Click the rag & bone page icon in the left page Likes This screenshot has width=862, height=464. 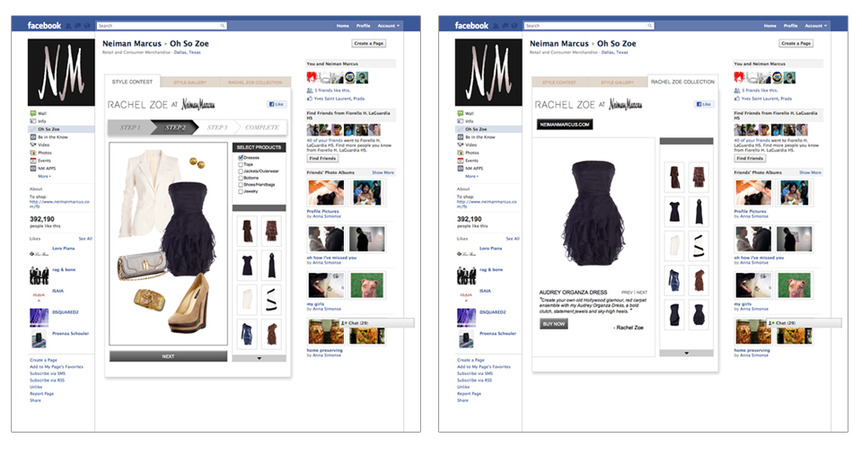39,274
